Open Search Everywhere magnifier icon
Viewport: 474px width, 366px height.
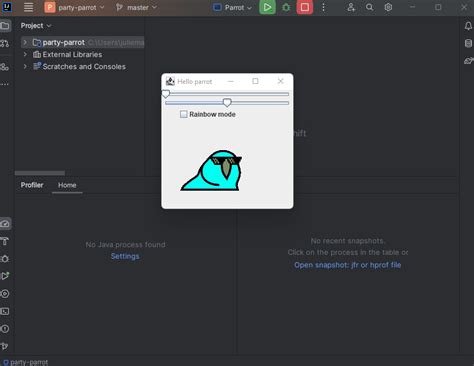coord(369,7)
